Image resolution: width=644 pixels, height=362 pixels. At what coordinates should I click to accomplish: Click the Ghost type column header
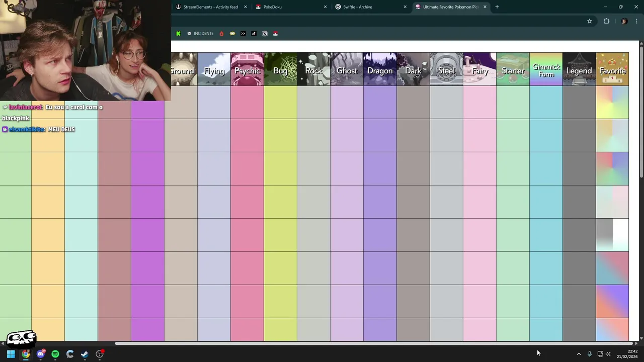347,69
